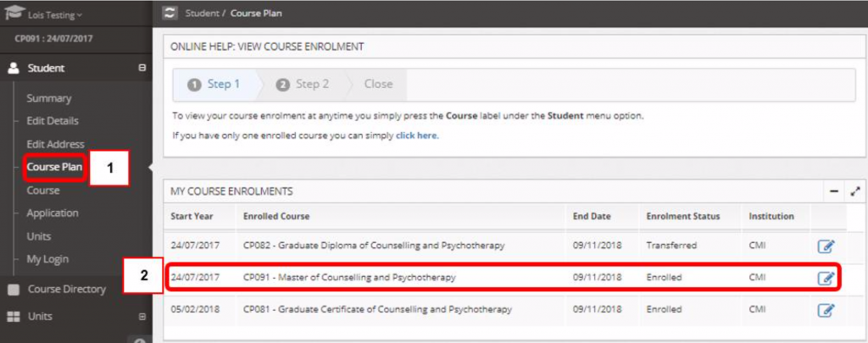
Task: Click the graduation cap logo icon
Action: pos(14,14)
